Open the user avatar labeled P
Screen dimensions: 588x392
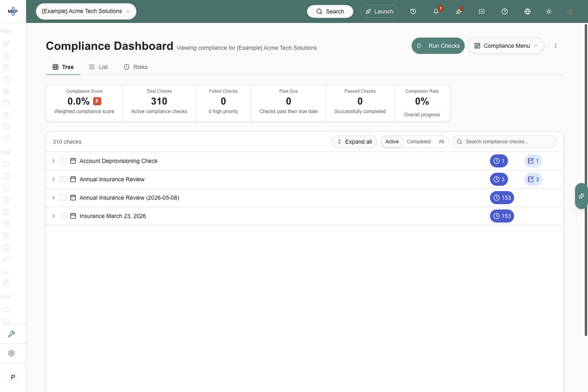tap(13, 377)
